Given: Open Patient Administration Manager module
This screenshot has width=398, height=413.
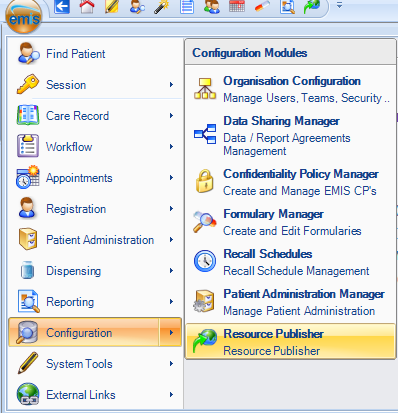Looking at the screenshot, I should [291, 302].
